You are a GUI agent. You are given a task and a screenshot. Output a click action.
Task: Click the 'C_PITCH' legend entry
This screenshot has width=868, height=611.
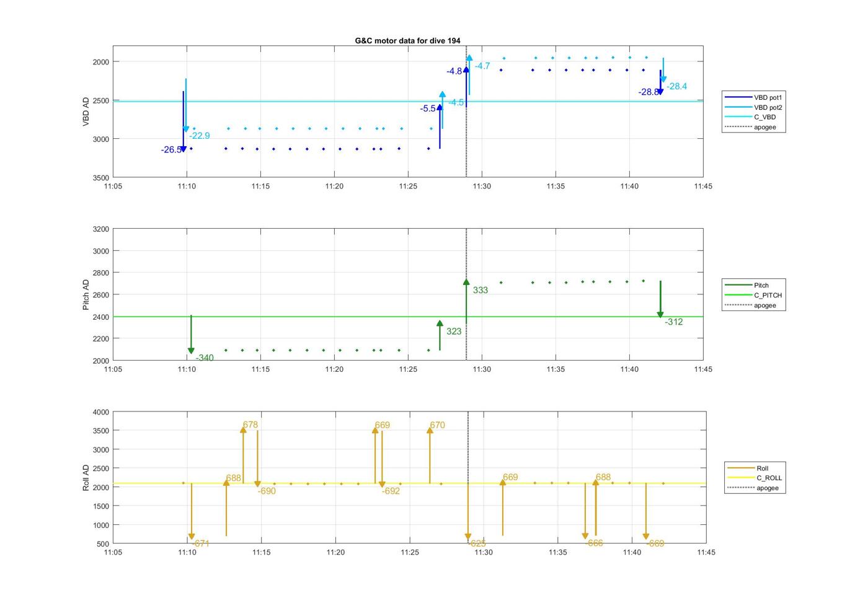[x=753, y=295]
